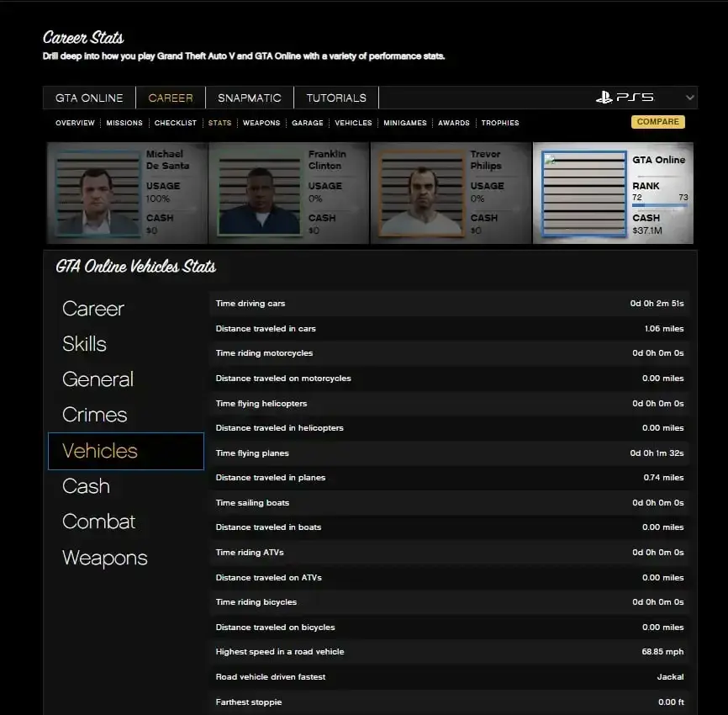Click the Jackal vehicle name
The image size is (728, 715).
pos(671,677)
